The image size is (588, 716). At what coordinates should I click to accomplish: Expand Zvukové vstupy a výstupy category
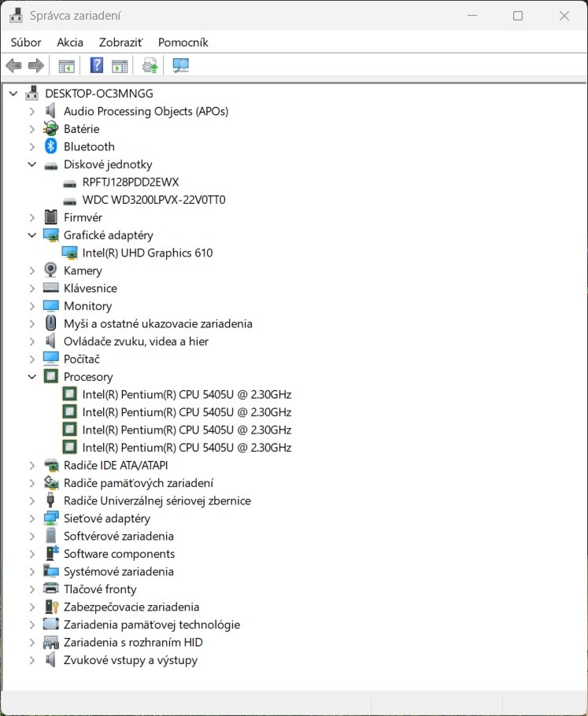pos(32,660)
